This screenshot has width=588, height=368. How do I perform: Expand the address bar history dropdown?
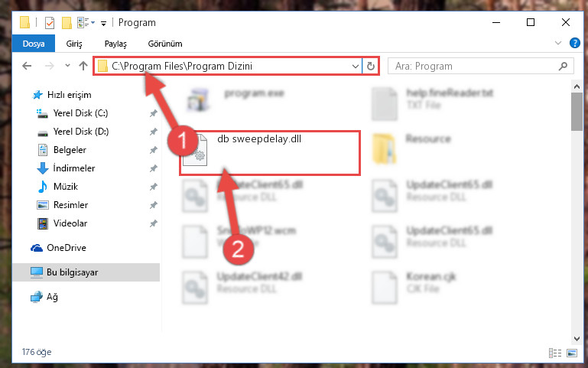point(355,67)
